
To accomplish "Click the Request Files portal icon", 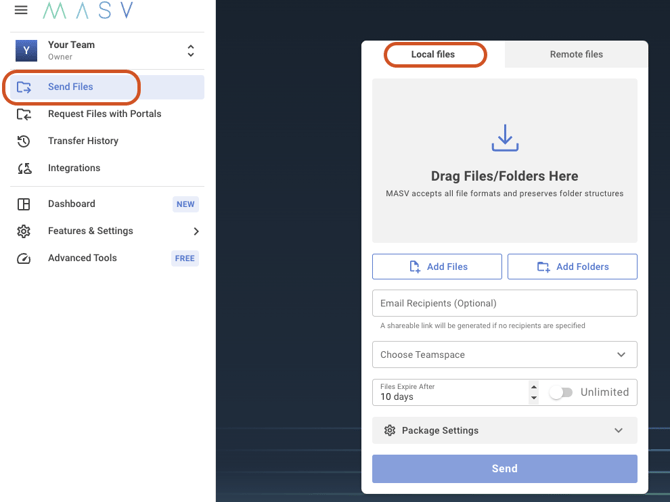I will [x=24, y=114].
